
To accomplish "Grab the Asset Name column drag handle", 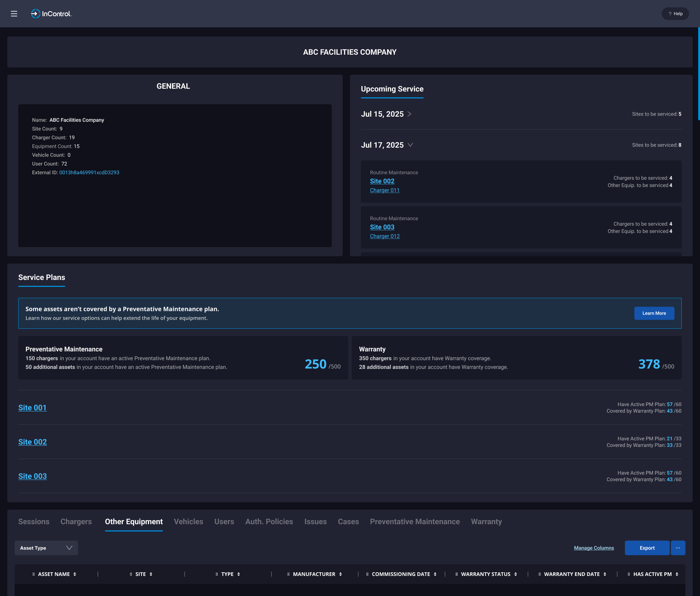I will tap(34, 574).
